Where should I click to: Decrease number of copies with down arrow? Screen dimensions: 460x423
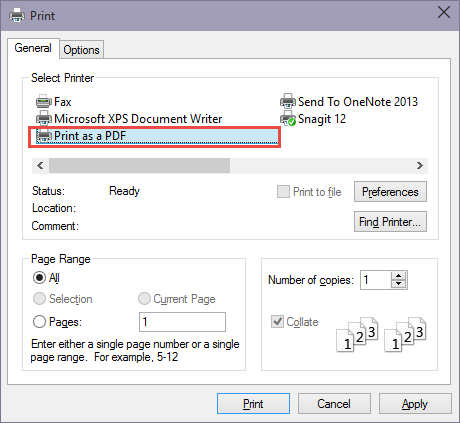[398, 284]
